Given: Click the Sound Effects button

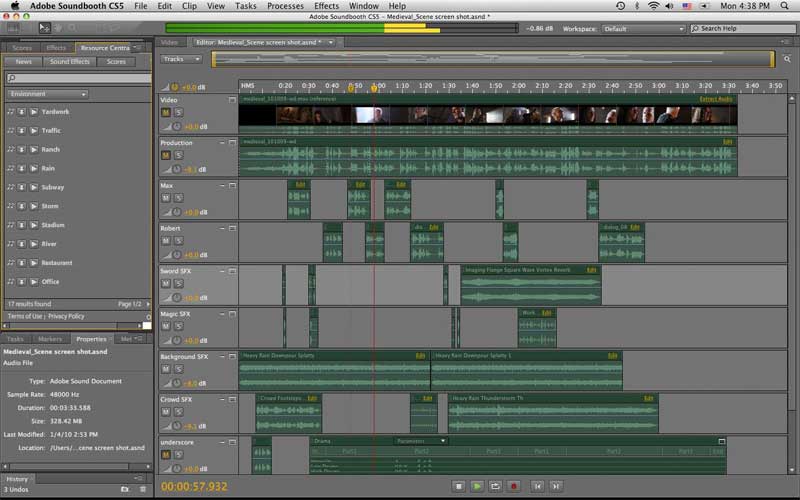Looking at the screenshot, I should (70, 62).
